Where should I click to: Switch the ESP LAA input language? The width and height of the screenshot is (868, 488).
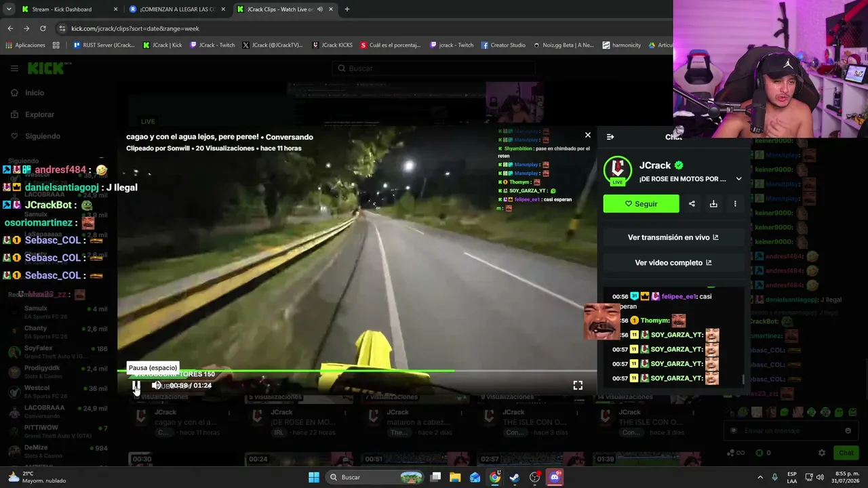(792, 477)
